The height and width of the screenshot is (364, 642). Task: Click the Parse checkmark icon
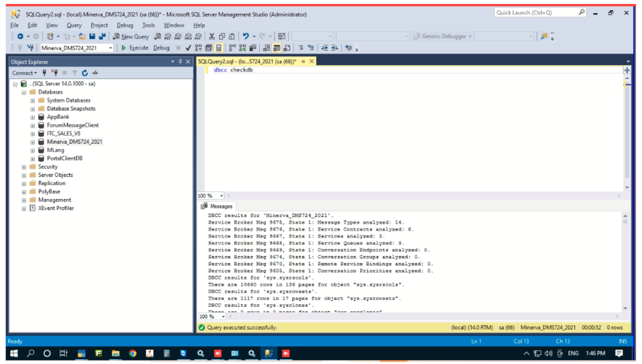(188, 48)
